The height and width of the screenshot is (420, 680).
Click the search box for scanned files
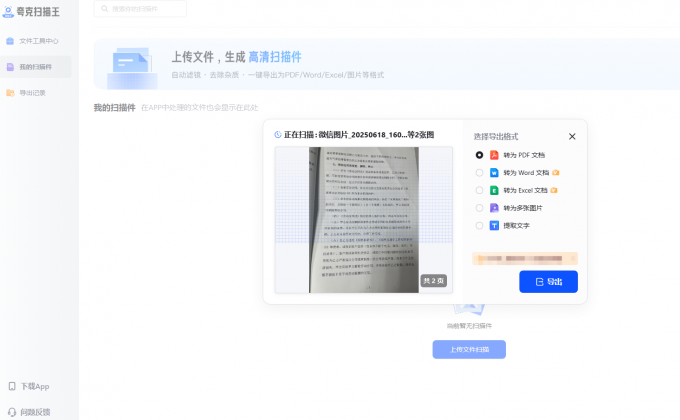tap(140, 9)
